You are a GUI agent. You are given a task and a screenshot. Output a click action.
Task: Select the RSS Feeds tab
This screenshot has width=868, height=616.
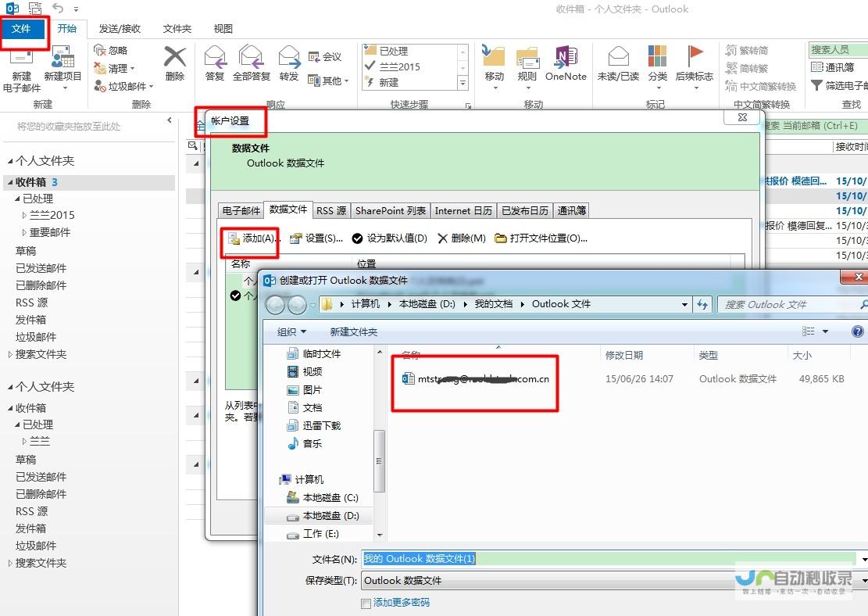[331, 210]
